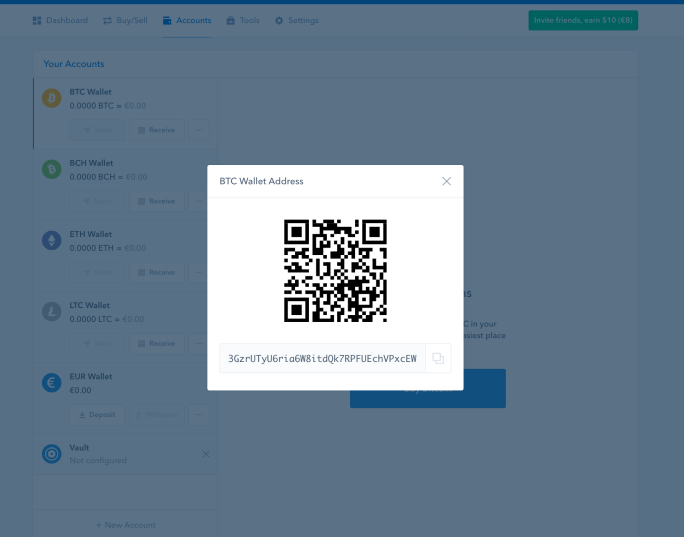Switch to Accounts tab
This screenshot has height=537, width=684.
pos(187,21)
